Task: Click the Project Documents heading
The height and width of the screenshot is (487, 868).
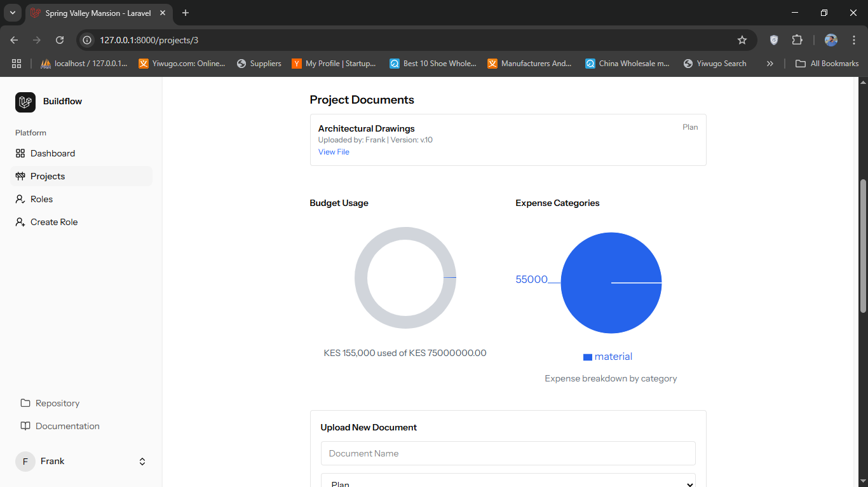Action: 362,100
